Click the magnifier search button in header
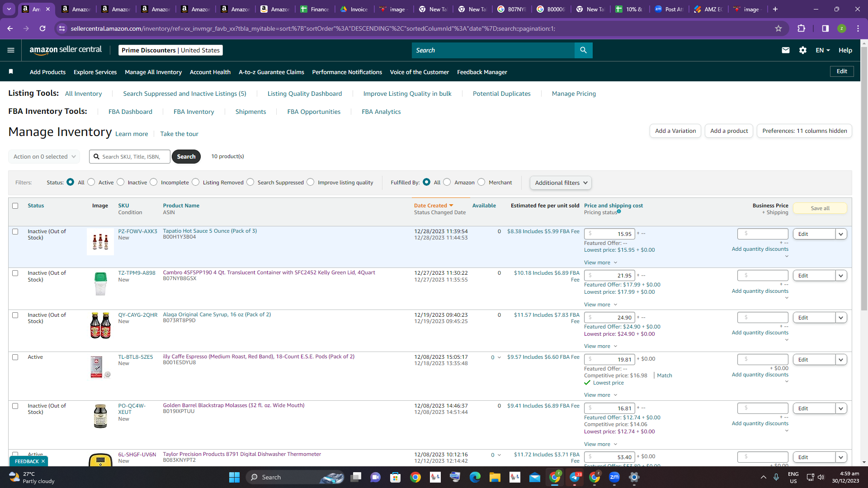 (583, 50)
